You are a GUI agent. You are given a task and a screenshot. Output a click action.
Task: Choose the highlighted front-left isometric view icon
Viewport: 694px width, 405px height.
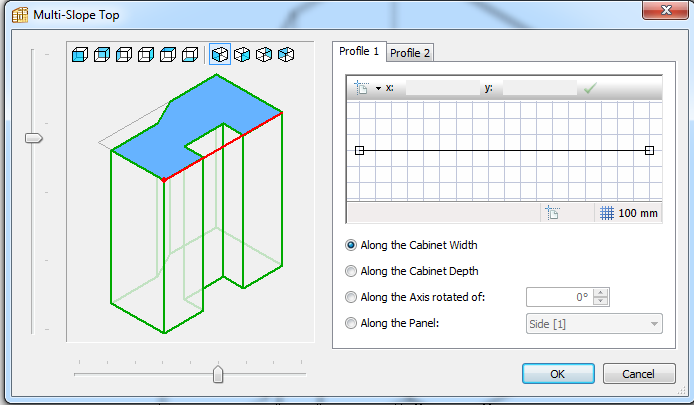click(220, 54)
